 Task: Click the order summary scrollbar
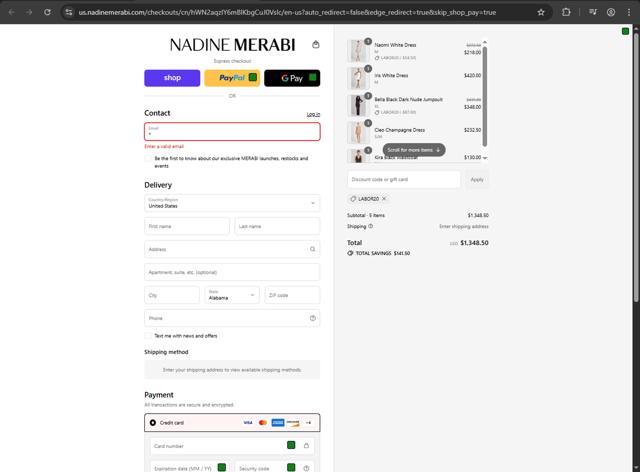485,96
